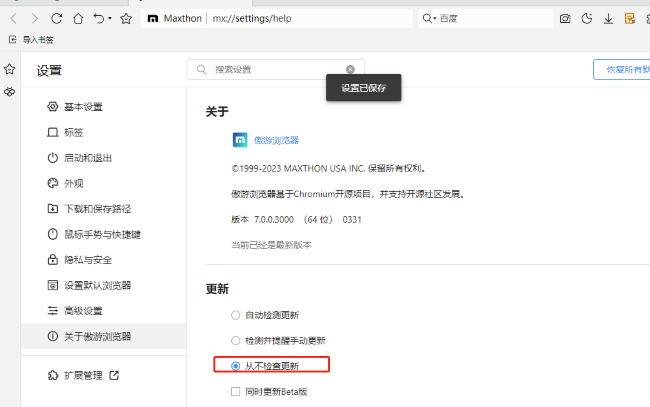Click the reload page icon
Screen dimensions: 650x407
coord(56,18)
